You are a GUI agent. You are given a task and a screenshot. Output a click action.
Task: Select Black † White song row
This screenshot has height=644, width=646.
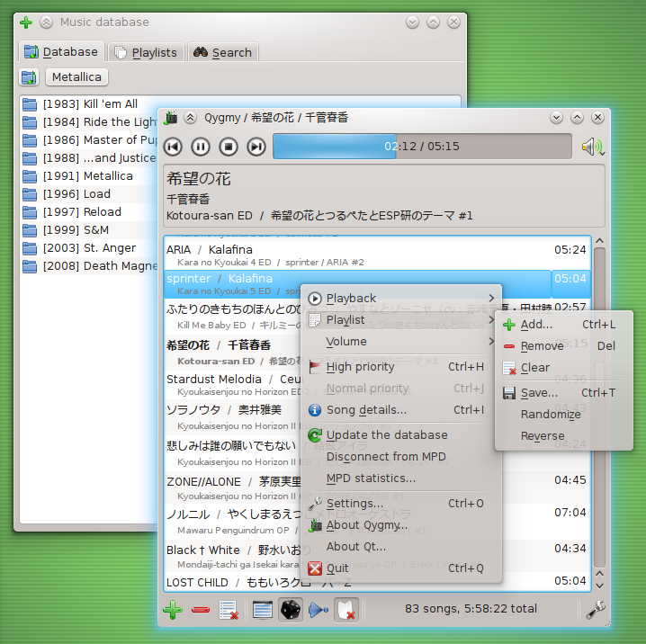(233, 556)
